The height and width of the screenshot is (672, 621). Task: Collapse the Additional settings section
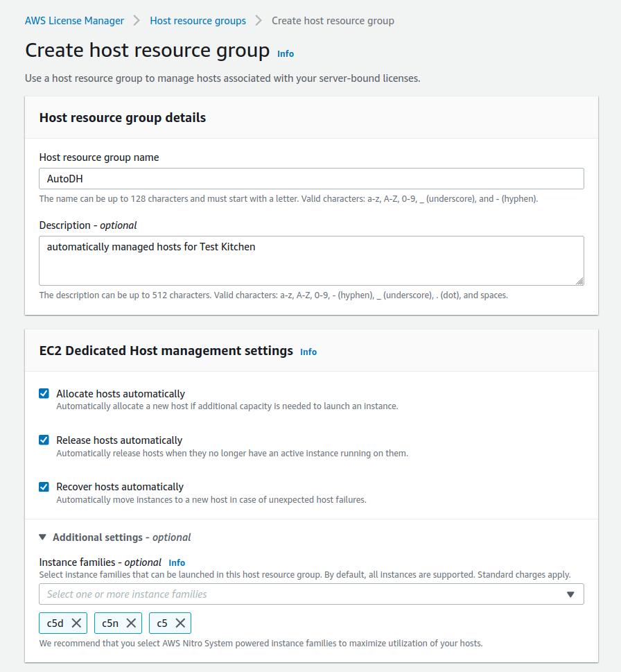point(42,537)
